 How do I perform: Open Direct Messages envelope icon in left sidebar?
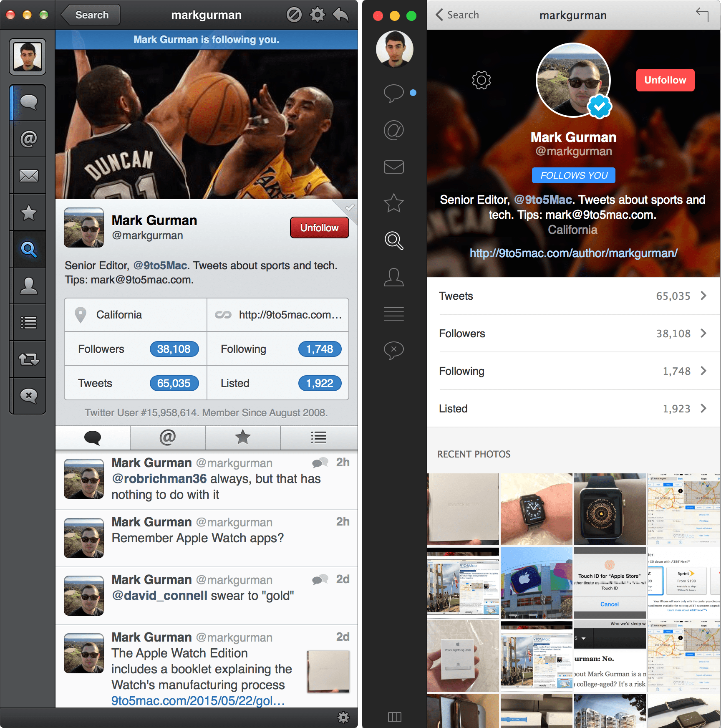coord(28,175)
